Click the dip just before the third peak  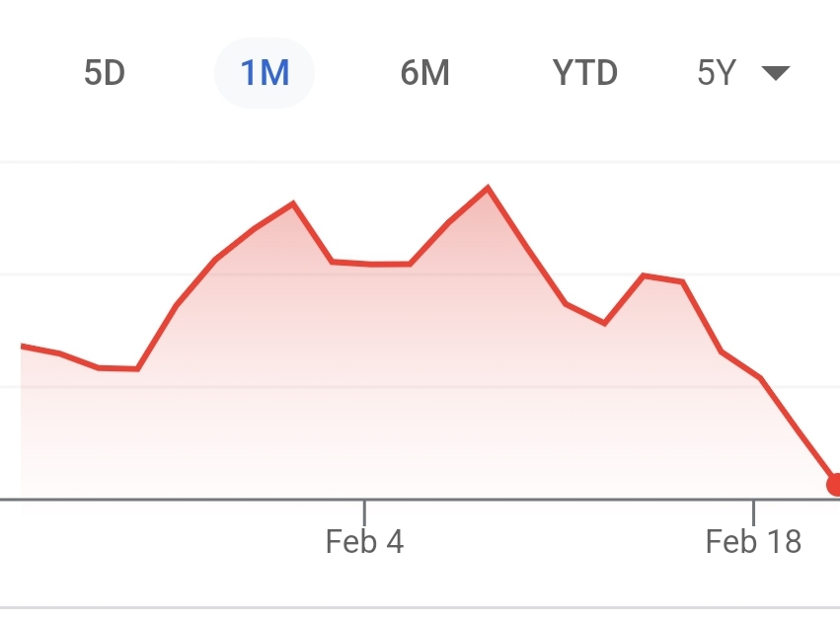[604, 323]
